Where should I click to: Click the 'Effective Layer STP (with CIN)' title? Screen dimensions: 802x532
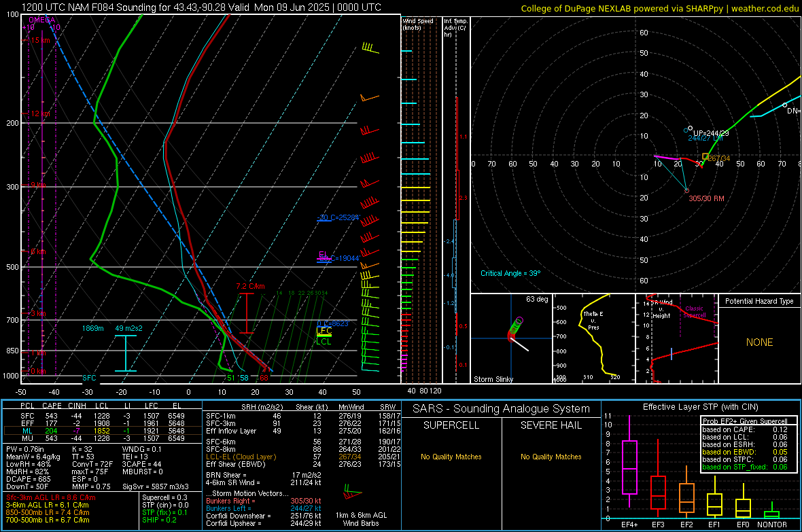tap(700, 407)
